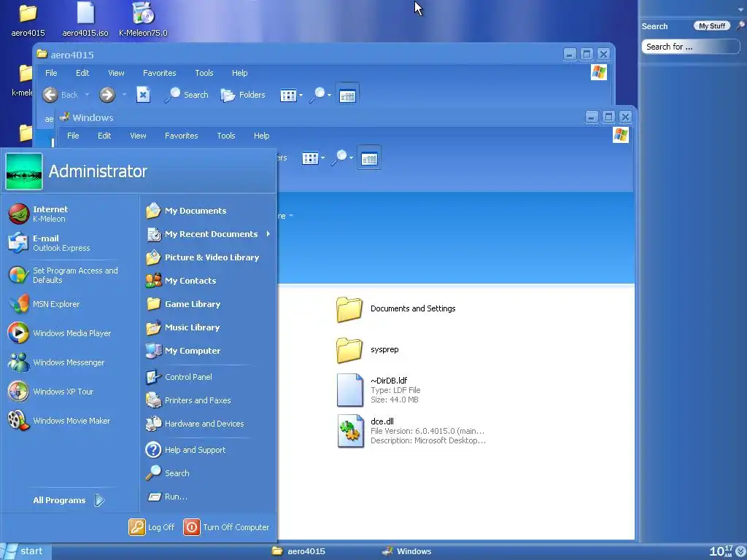Open Tools menu in aero4015 window

pyautogui.click(x=204, y=73)
